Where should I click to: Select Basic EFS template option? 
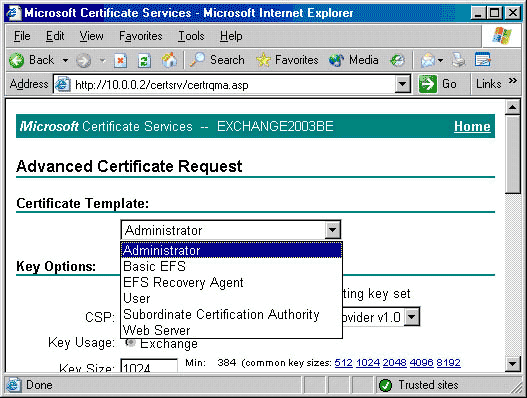point(231,266)
